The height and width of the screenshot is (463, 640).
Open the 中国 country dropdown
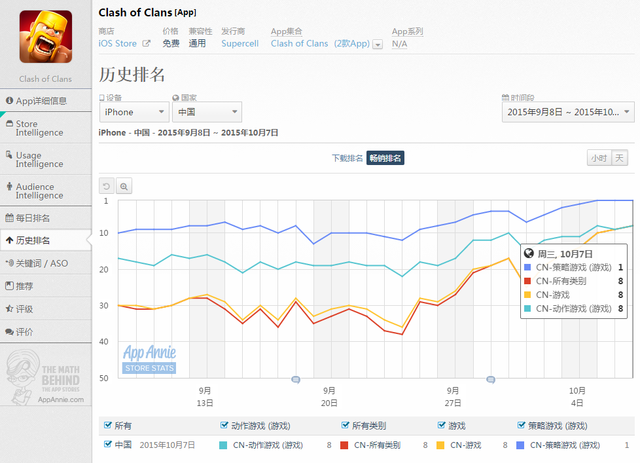207,112
